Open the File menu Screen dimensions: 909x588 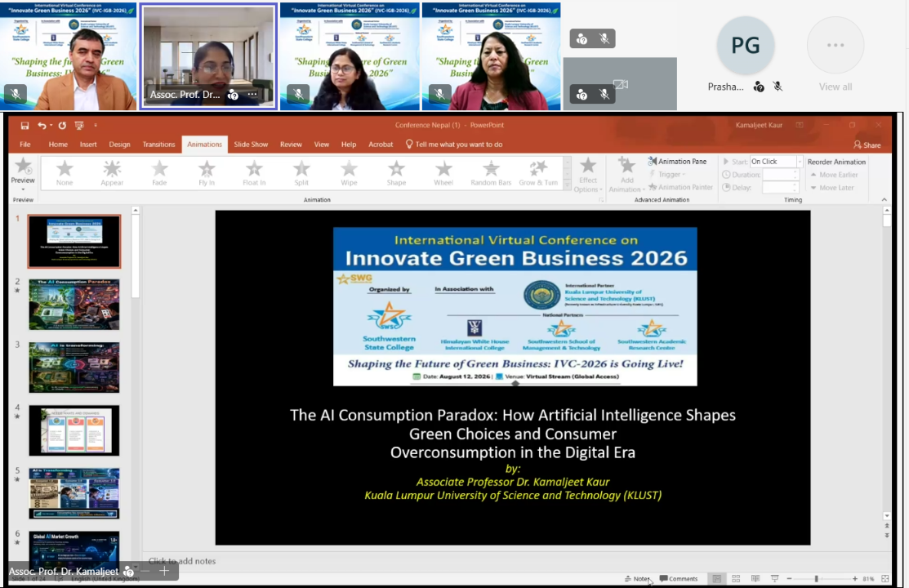25,145
